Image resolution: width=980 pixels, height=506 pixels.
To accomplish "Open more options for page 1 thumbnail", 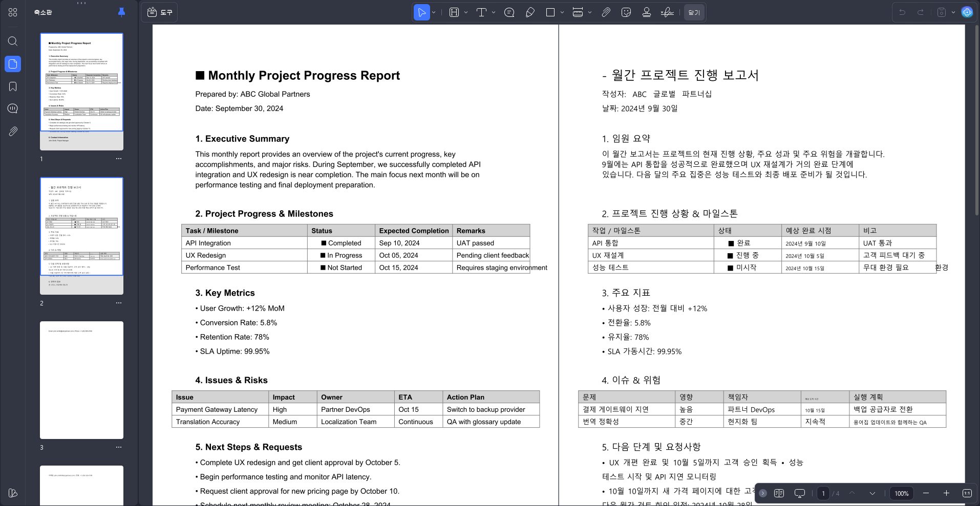I will pos(119,159).
